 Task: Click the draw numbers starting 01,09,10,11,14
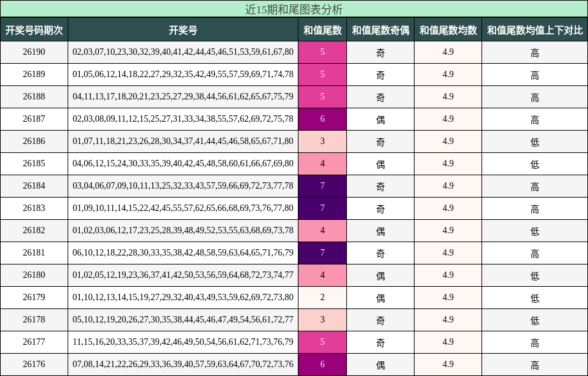coord(183,208)
